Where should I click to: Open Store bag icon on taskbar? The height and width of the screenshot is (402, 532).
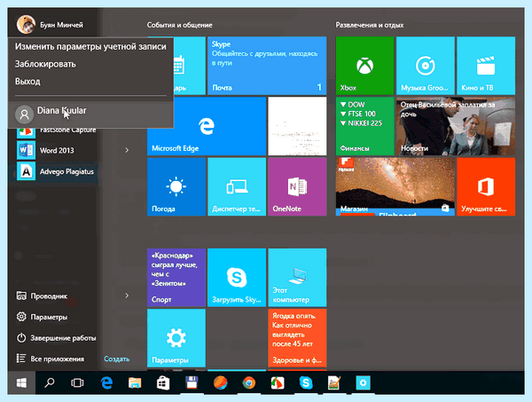[163, 383]
